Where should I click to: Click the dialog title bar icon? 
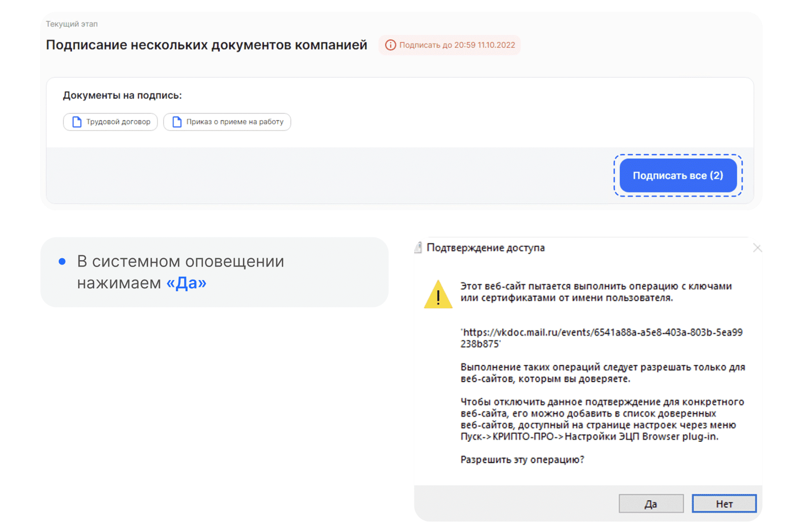pyautogui.click(x=418, y=248)
